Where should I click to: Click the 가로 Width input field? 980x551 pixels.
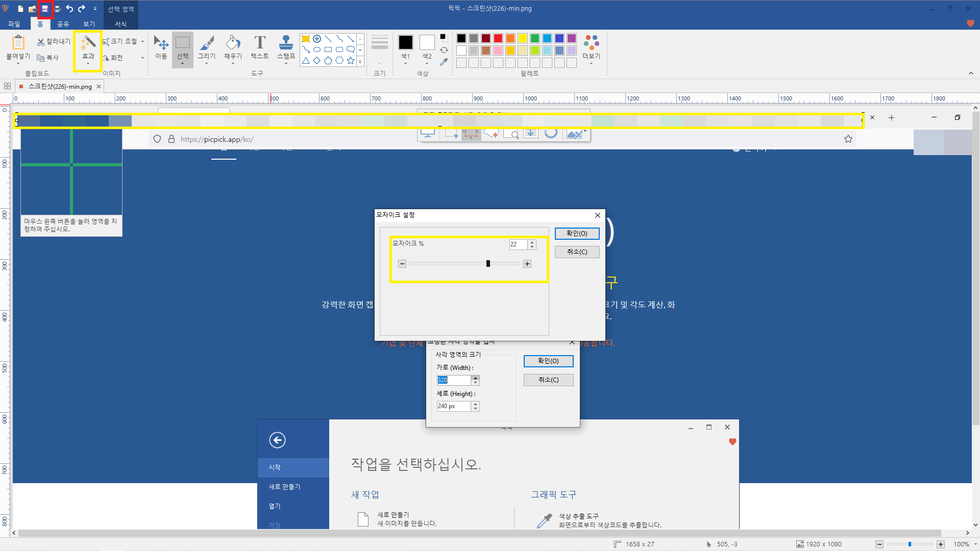(x=454, y=380)
